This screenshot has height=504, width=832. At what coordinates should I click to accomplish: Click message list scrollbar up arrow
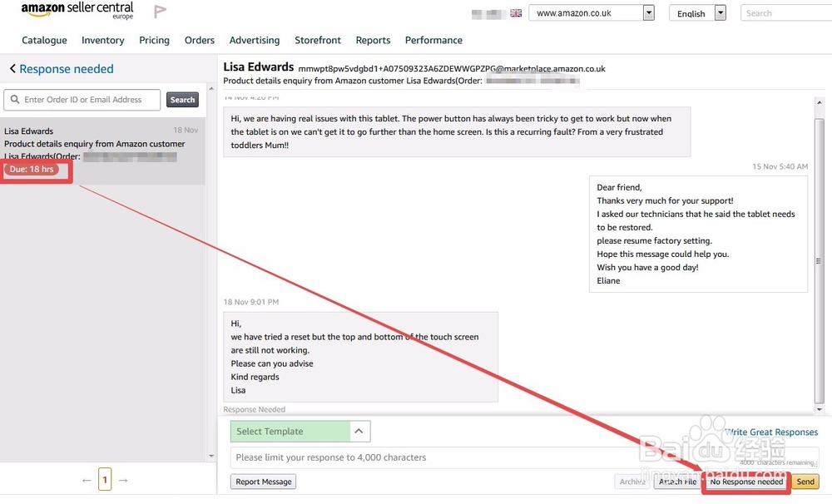tap(211, 89)
